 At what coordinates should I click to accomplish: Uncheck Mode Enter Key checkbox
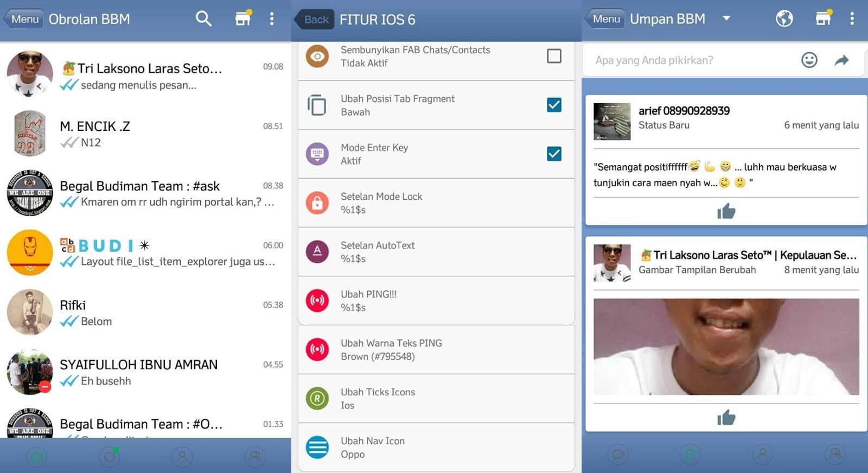point(554,154)
